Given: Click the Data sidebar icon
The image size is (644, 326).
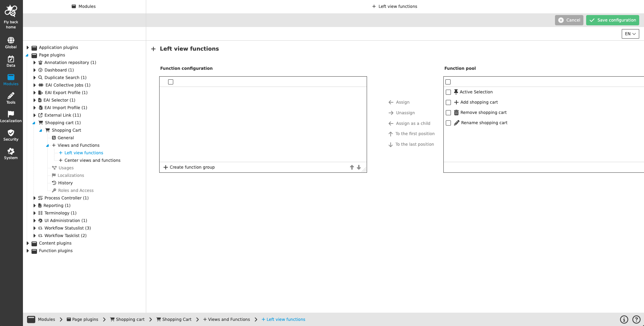Looking at the screenshot, I should [x=11, y=59].
